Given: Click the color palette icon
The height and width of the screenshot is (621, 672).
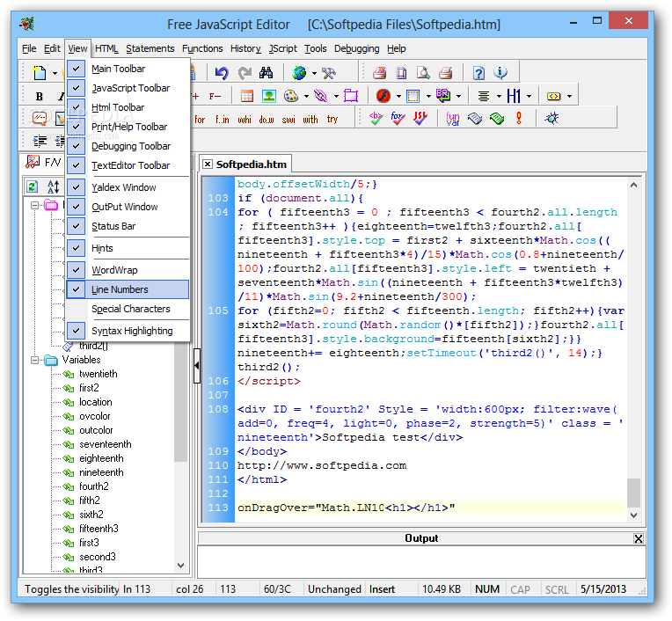Looking at the screenshot, I should pos(291,96).
